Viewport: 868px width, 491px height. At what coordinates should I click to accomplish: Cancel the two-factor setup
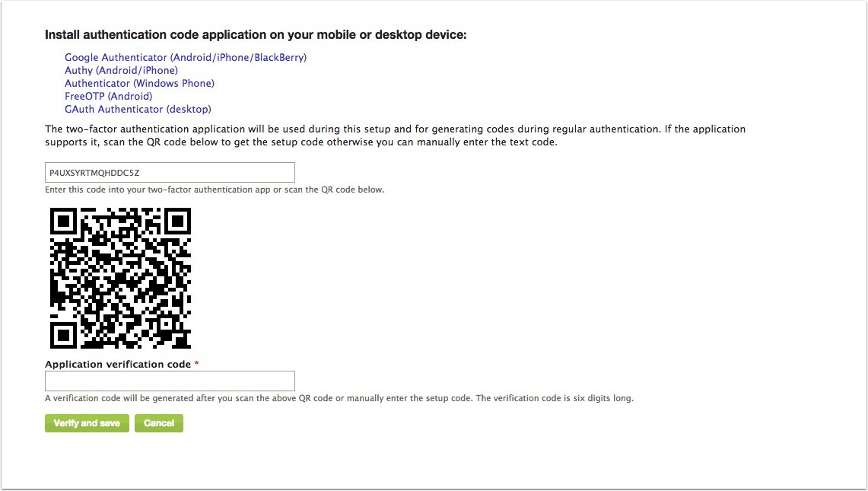(x=159, y=423)
